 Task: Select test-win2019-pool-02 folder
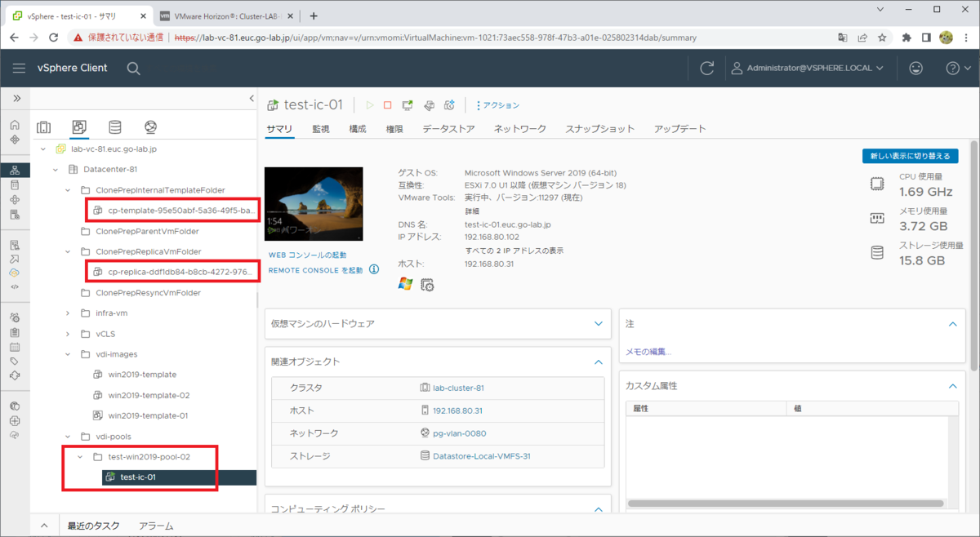pos(149,457)
